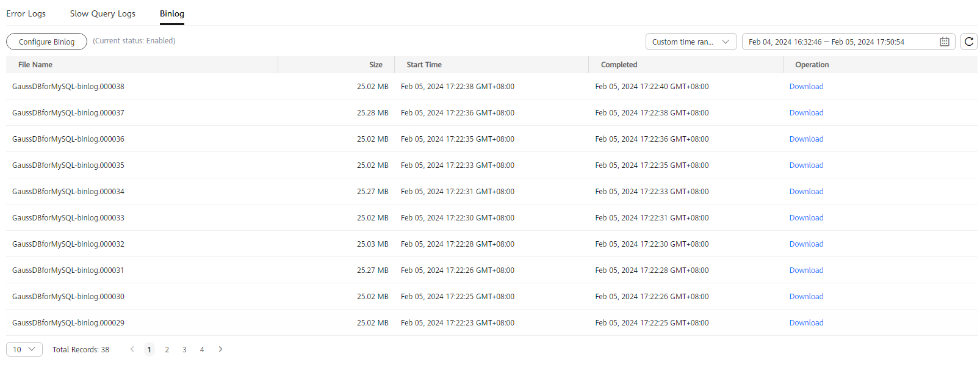
Task: Go to page 2
Action: click(167, 350)
